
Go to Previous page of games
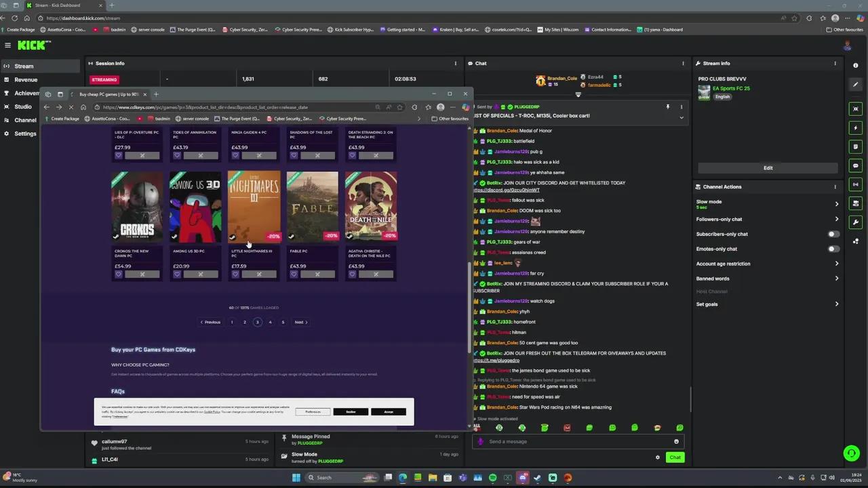(210, 323)
